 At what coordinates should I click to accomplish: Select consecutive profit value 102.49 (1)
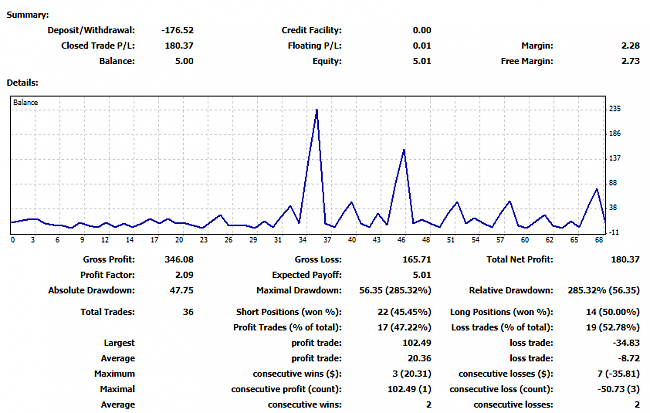click(x=409, y=389)
